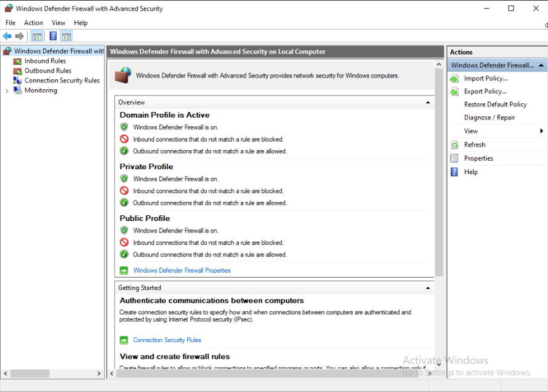
Task: Click the center pane scroll up arrow
Action: click(438, 65)
